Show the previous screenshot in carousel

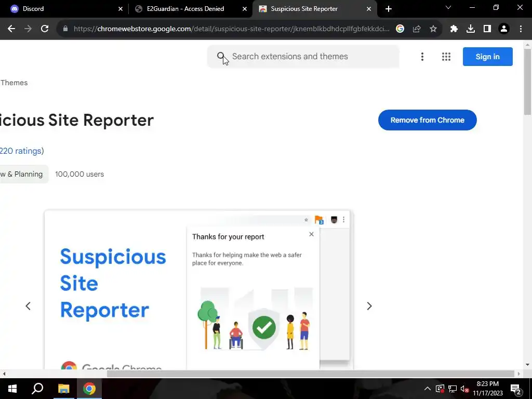tap(28, 306)
